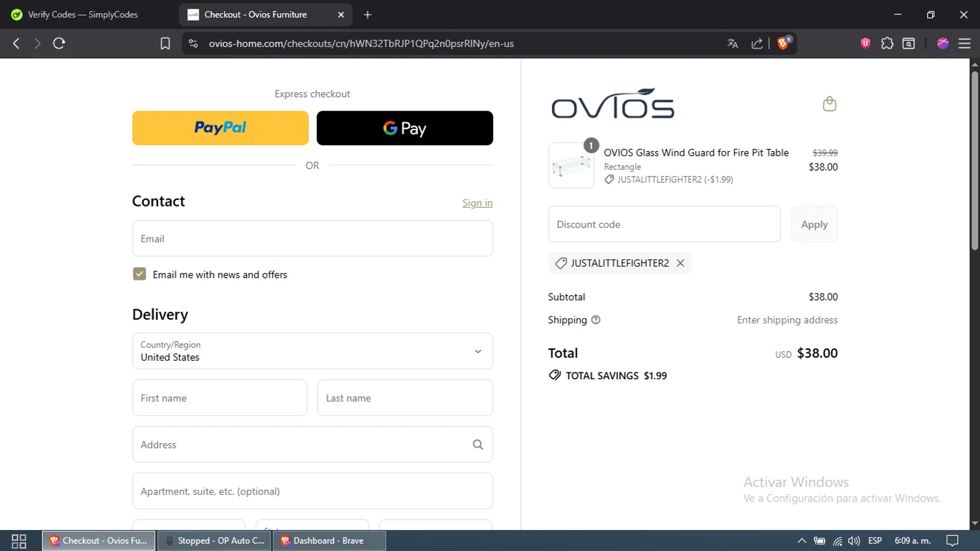Remove the JUSTALITTLEFIGHTER2 discount code
The image size is (980, 551).
tap(680, 263)
